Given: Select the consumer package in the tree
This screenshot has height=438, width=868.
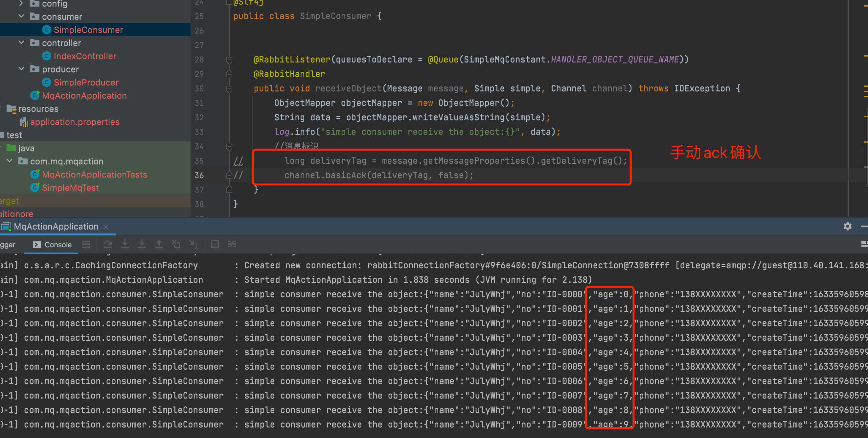Looking at the screenshot, I should click(62, 17).
